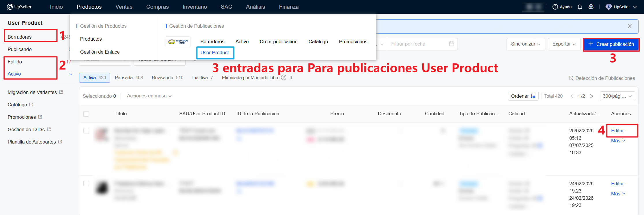Select User Product in Productos submenu
Viewport: 644px width, 215px height.
coord(214,52)
